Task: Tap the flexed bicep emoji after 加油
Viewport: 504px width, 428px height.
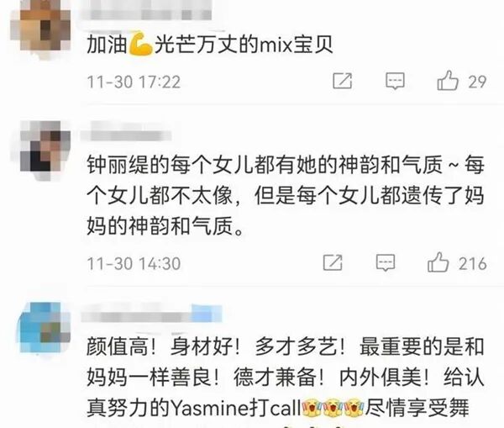Action: pyautogui.click(x=140, y=43)
